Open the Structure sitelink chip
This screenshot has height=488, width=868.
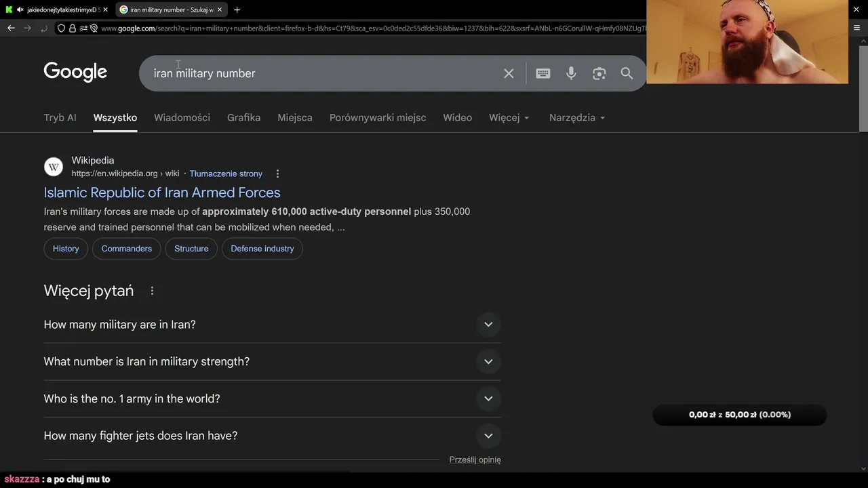(191, 249)
